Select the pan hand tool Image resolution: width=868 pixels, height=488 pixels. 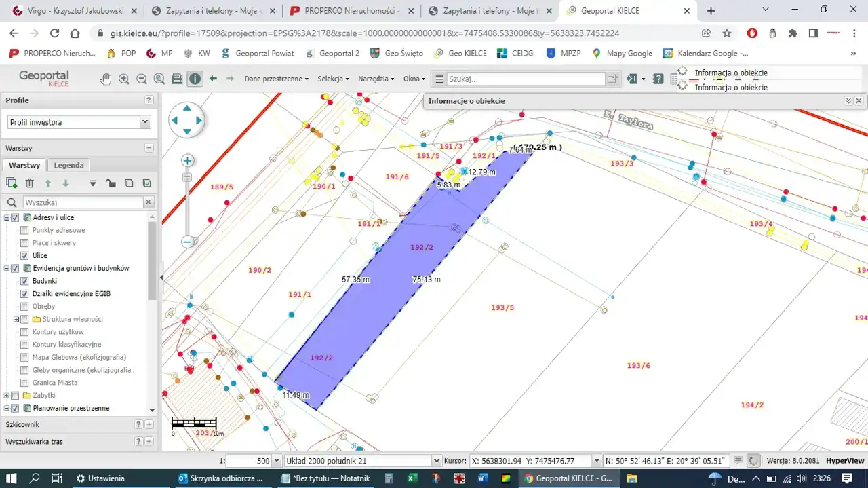tap(106, 79)
